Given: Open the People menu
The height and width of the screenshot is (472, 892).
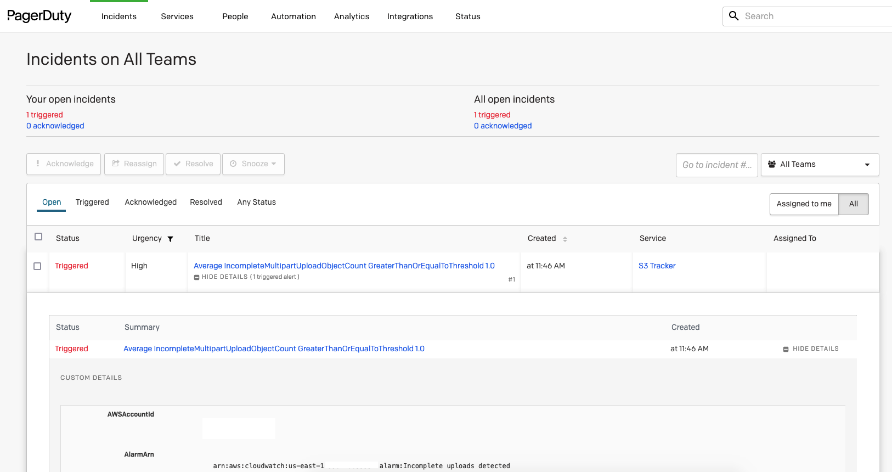Looking at the screenshot, I should [235, 16].
